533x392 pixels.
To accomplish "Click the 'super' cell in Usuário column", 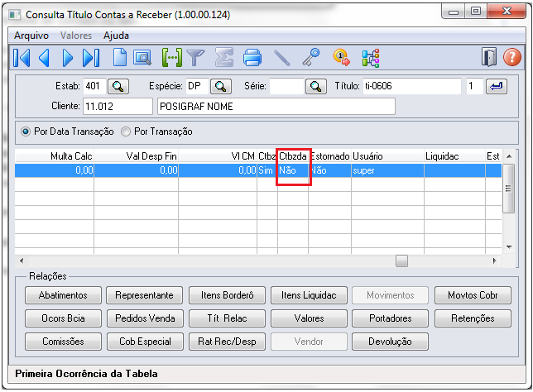I will pos(388,170).
